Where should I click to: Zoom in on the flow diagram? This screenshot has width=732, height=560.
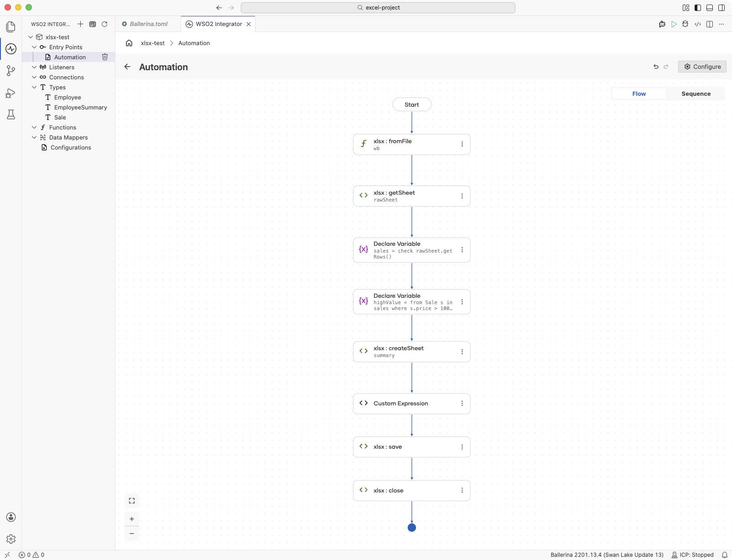click(132, 519)
